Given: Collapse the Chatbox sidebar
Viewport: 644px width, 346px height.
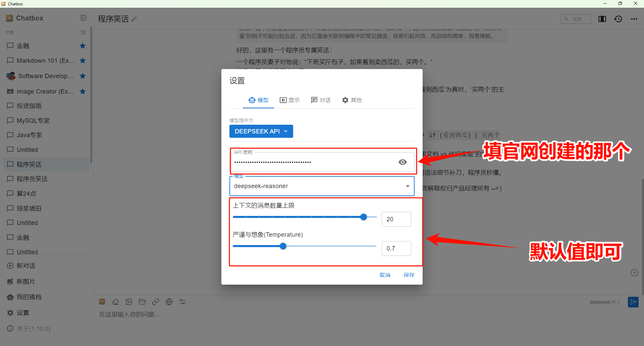Looking at the screenshot, I should coord(84,18).
